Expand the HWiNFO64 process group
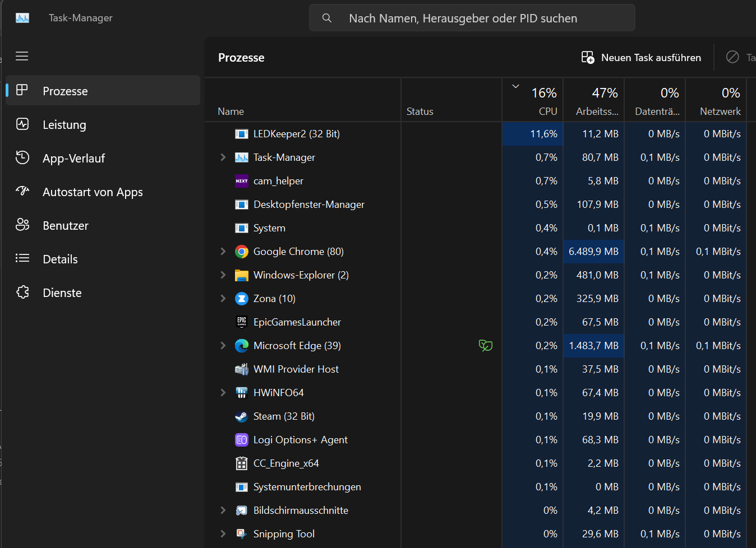The width and height of the screenshot is (756, 548). pos(223,393)
